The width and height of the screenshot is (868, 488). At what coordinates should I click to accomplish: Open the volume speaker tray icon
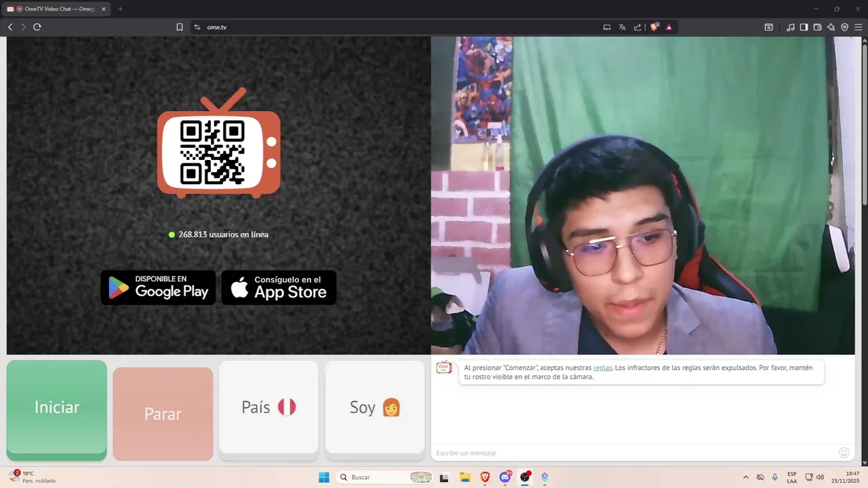[x=820, y=477]
